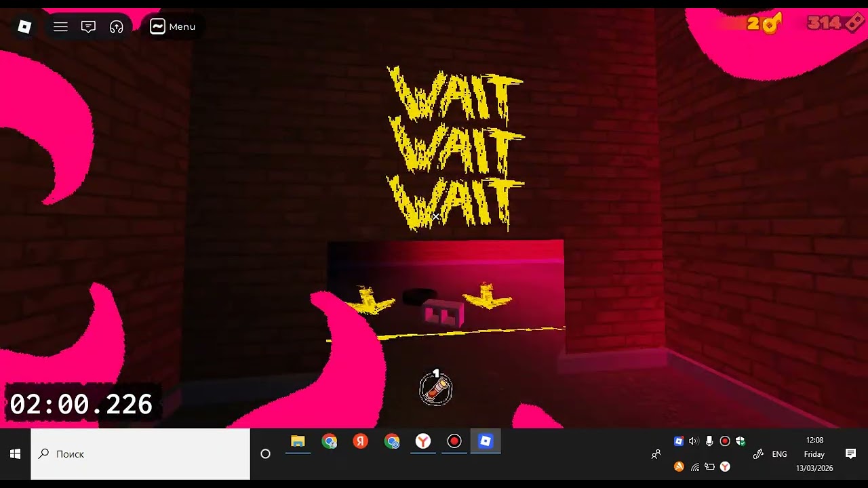
Task: Click the Yandex Y icon in the tray
Action: 725,466
